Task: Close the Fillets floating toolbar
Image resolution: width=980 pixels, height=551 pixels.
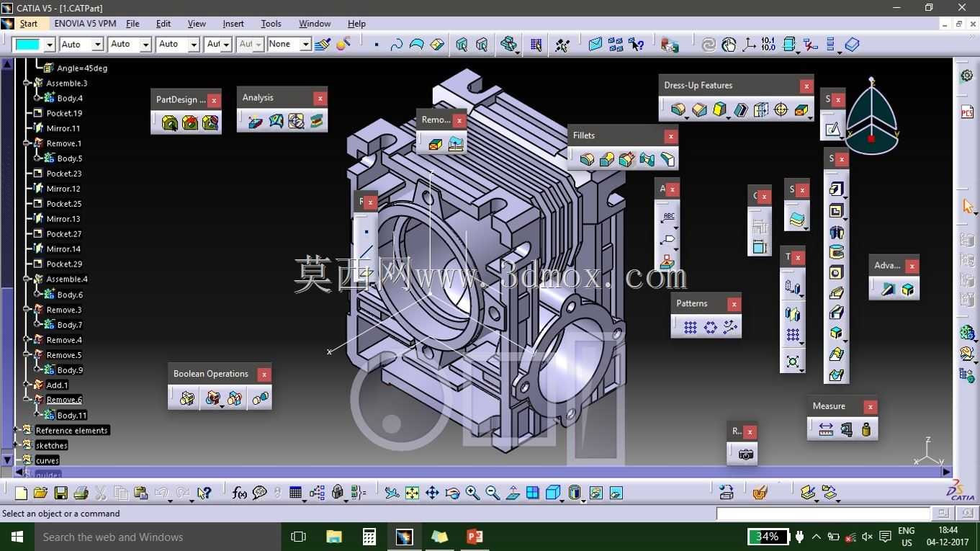Action: click(x=671, y=136)
